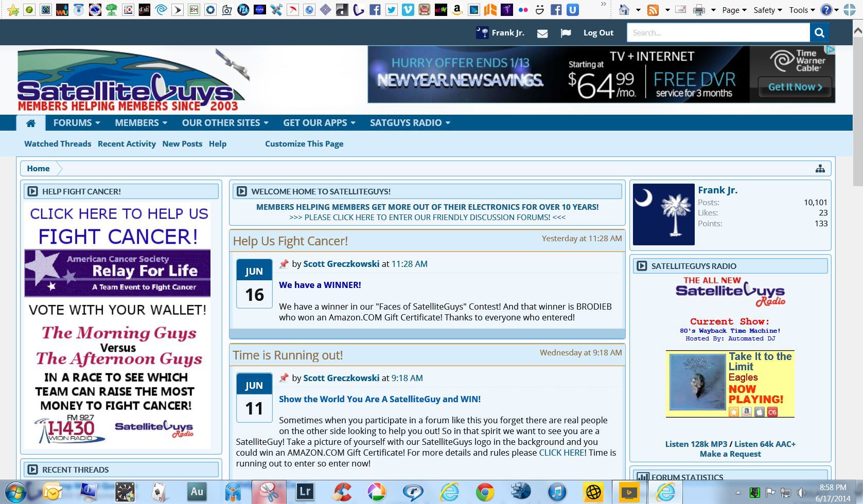Click the Read Mail toolbar icon
Screen dimensions: 863x504
[680, 10]
